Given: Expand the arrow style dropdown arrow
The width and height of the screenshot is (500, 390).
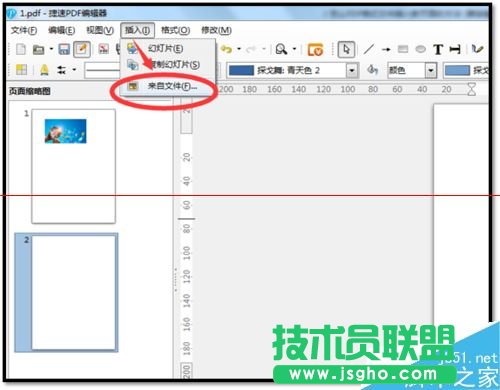Looking at the screenshot, I should point(74,70).
